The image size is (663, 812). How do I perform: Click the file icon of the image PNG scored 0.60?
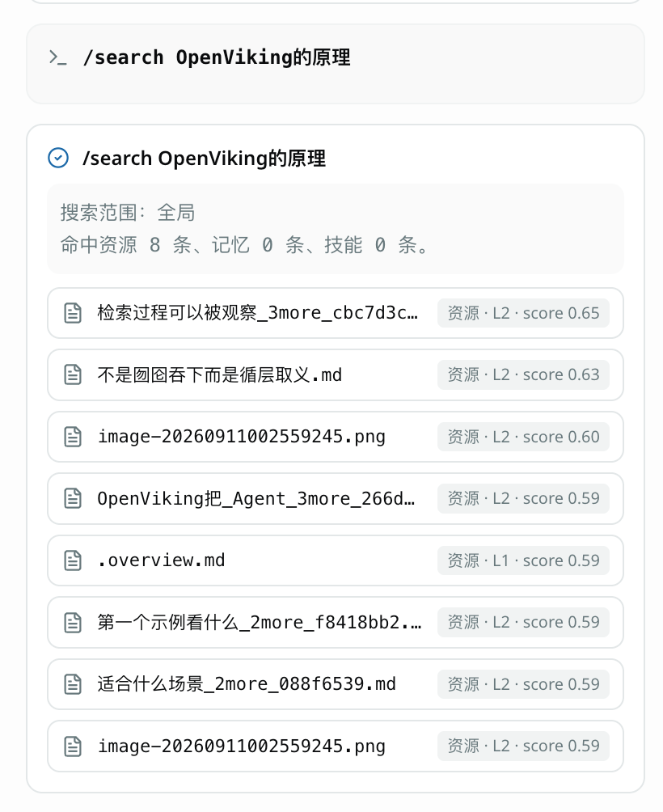point(73,437)
